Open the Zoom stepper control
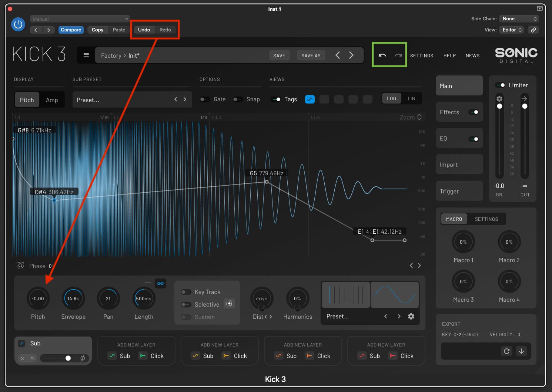 click(411, 117)
